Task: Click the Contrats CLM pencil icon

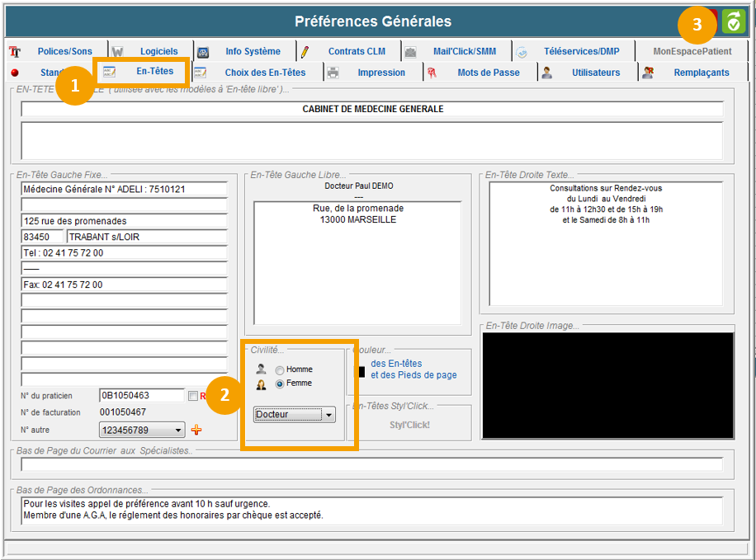Action: tap(305, 51)
